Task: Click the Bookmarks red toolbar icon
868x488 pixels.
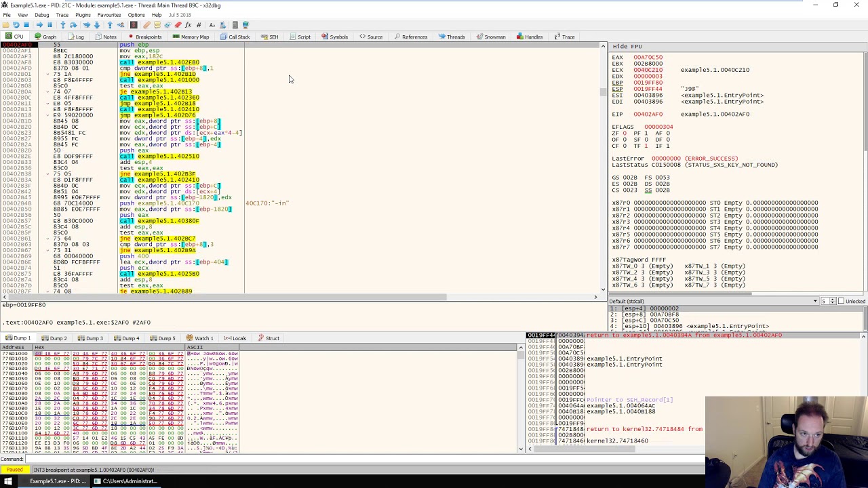Action: coord(178,24)
